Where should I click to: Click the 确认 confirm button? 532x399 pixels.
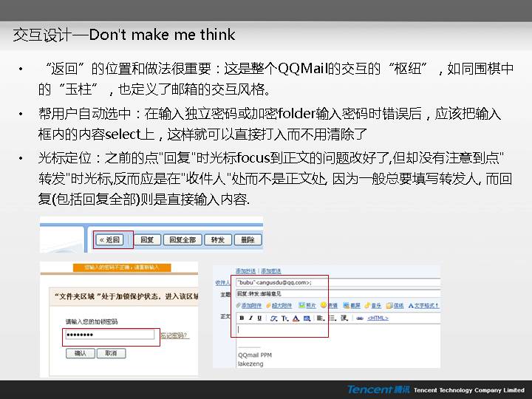(x=80, y=353)
